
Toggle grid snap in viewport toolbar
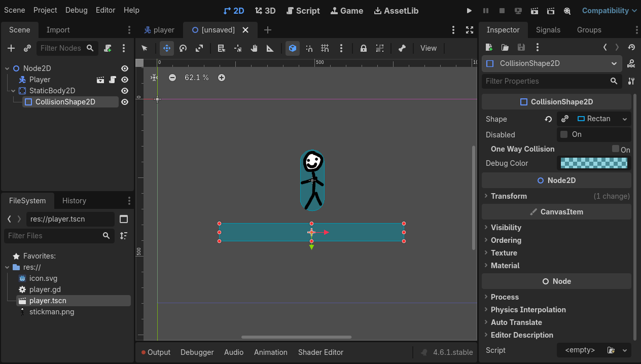coord(325,48)
